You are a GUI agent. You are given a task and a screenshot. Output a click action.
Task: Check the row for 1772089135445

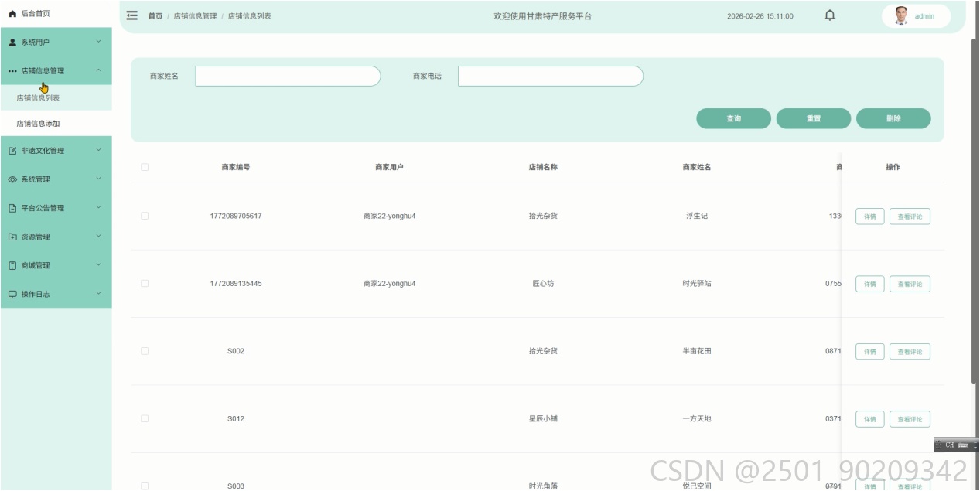pyautogui.click(x=145, y=283)
